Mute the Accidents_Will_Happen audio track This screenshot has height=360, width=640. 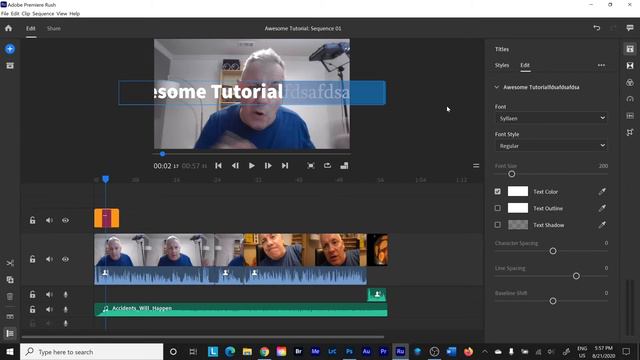(49, 309)
